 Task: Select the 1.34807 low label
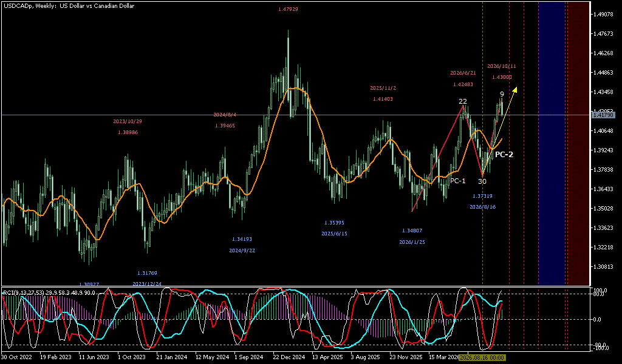(x=412, y=231)
